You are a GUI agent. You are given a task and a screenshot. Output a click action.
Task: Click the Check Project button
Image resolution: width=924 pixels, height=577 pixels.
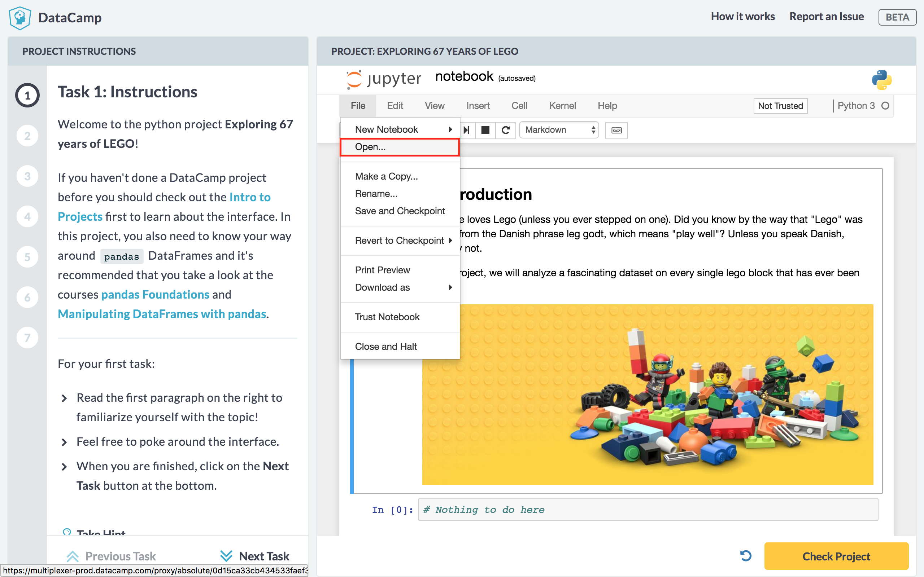pos(836,556)
